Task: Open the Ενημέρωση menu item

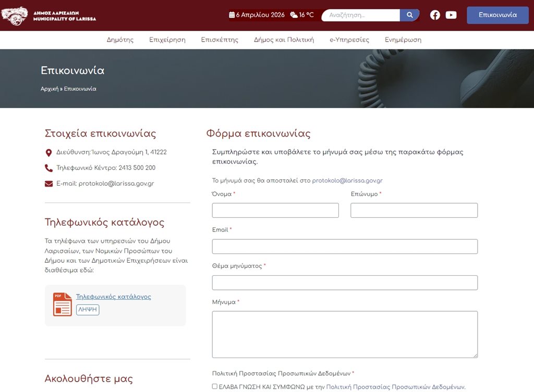Action: (403, 40)
